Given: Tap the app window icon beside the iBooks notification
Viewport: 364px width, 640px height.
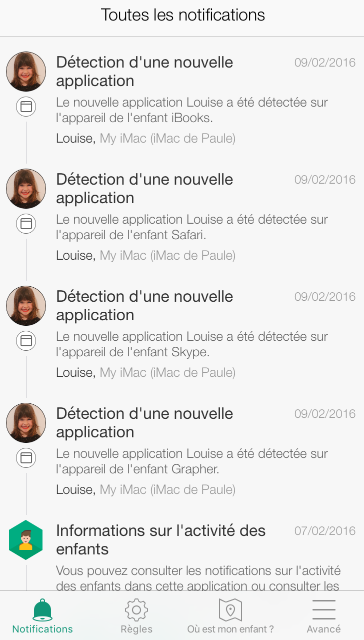Looking at the screenshot, I should pos(26,107).
